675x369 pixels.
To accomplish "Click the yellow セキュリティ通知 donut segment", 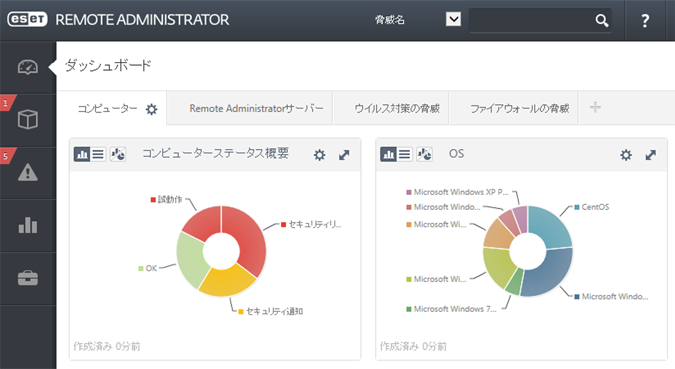I will point(227,282).
